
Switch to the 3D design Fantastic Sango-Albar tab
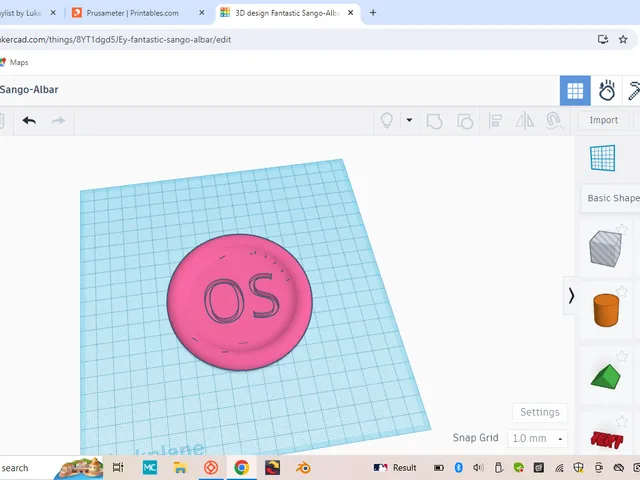point(287,13)
